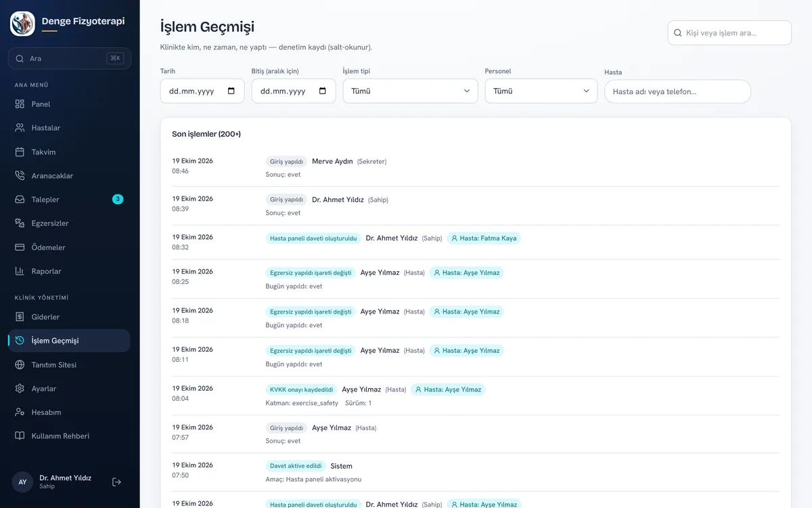Click the AY avatar in sidebar footer

(x=22, y=482)
